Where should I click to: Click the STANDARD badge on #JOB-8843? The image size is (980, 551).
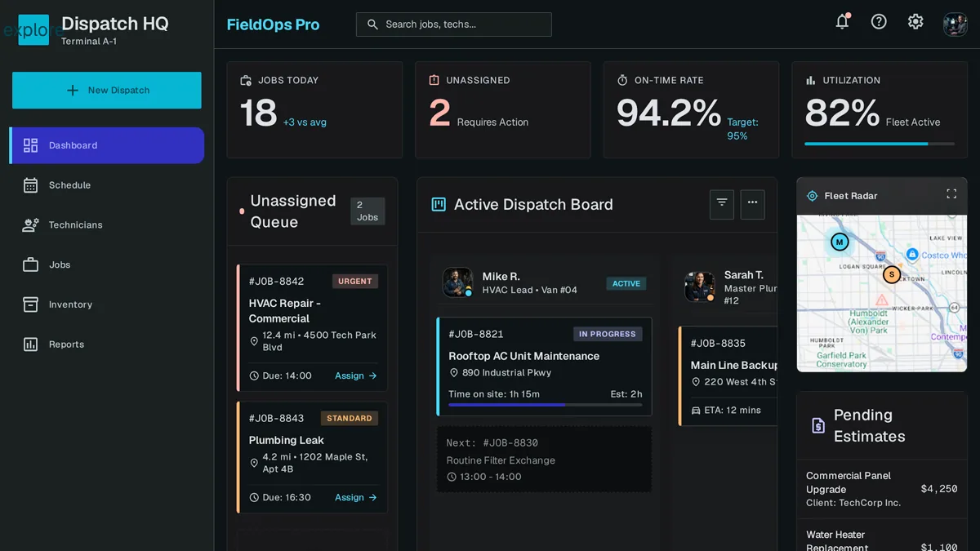pos(350,418)
